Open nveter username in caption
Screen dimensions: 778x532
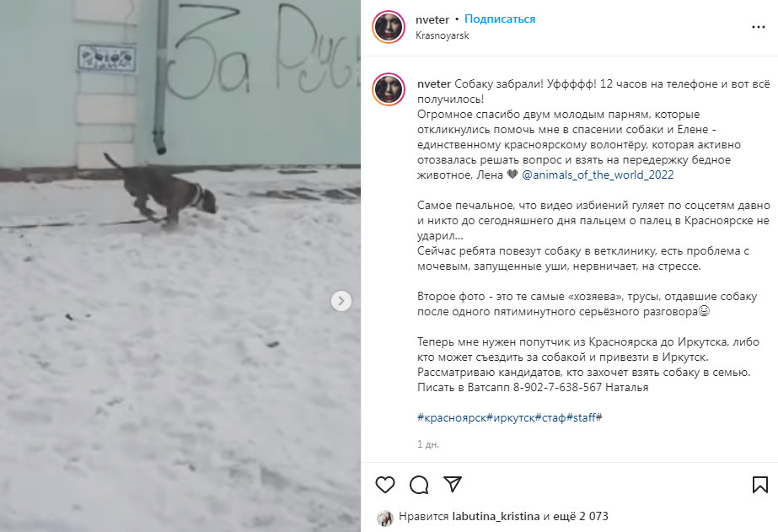(x=434, y=83)
